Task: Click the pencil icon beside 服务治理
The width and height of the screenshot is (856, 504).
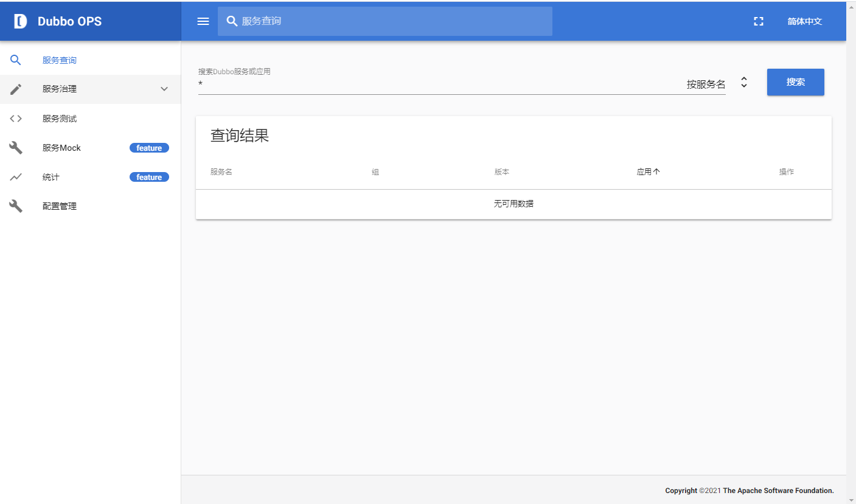Action: pos(16,89)
